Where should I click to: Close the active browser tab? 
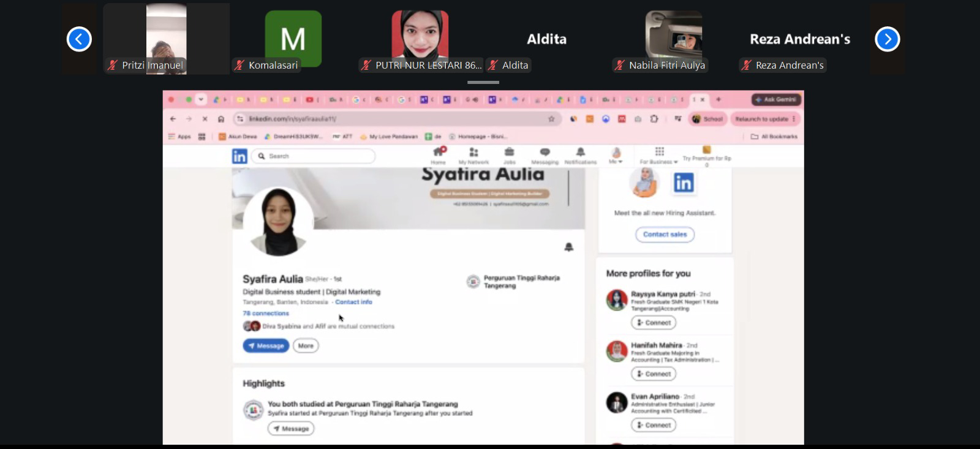click(703, 99)
